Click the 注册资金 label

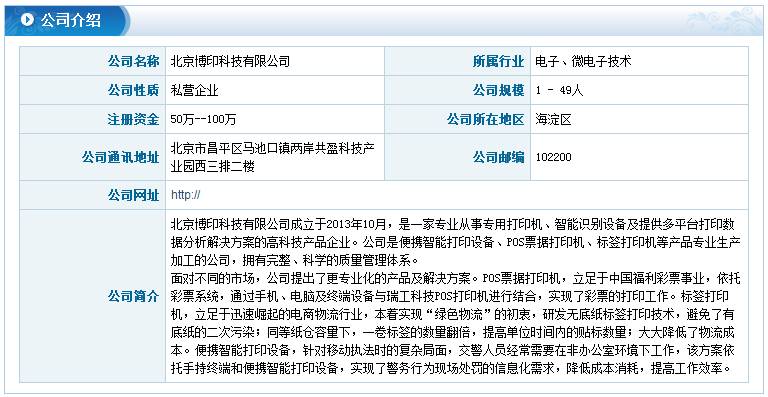(x=133, y=119)
